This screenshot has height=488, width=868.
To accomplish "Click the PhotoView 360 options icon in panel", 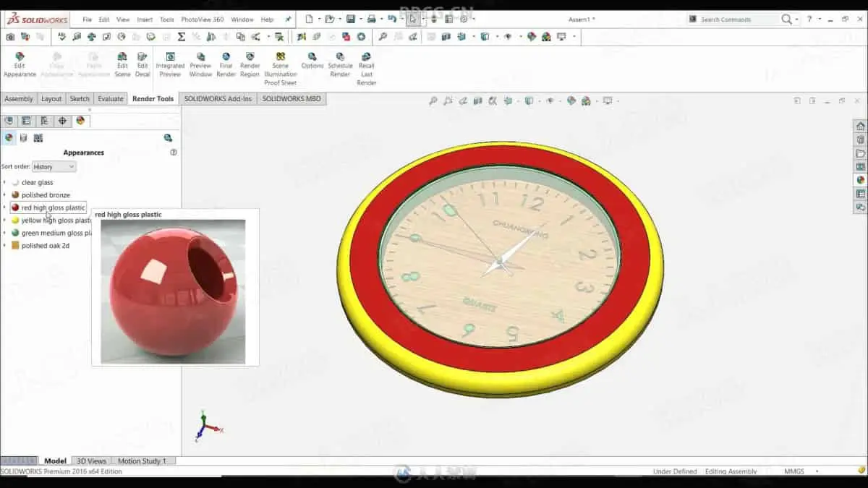I will click(168, 137).
